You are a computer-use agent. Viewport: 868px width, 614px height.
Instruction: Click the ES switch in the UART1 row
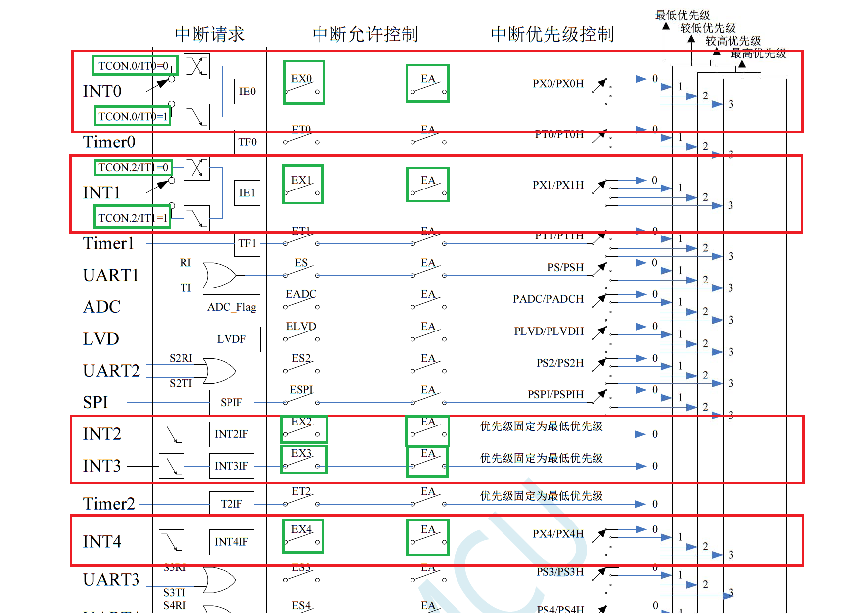point(302,272)
